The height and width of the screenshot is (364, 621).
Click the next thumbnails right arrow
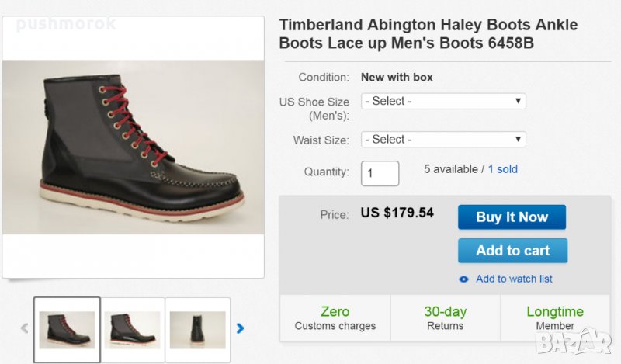[x=240, y=328]
